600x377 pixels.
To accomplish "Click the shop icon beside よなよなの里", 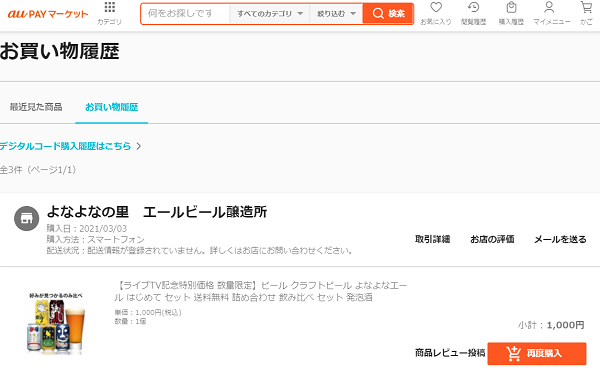I will (x=26, y=219).
